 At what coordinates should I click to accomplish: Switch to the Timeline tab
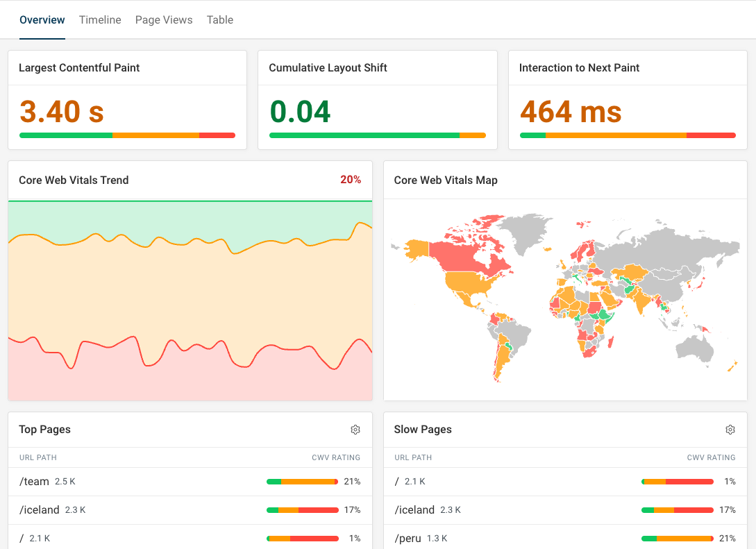click(x=100, y=19)
